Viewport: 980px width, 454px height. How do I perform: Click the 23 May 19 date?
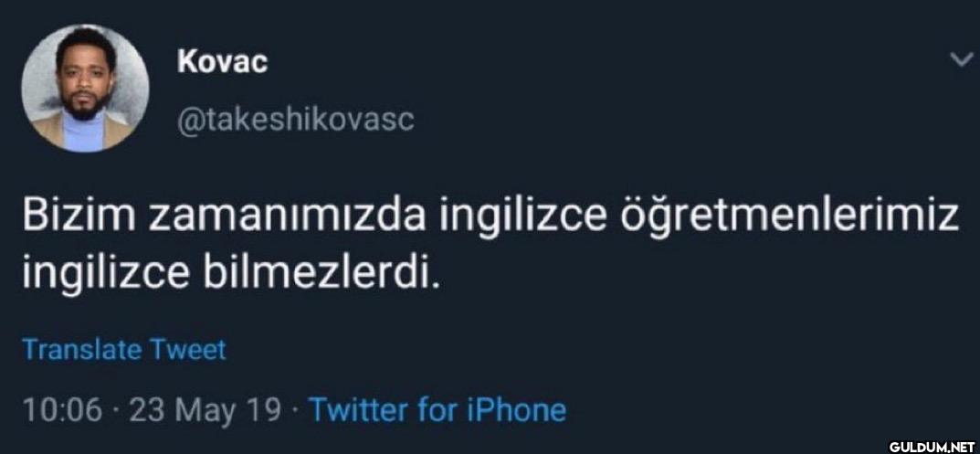[205, 410]
